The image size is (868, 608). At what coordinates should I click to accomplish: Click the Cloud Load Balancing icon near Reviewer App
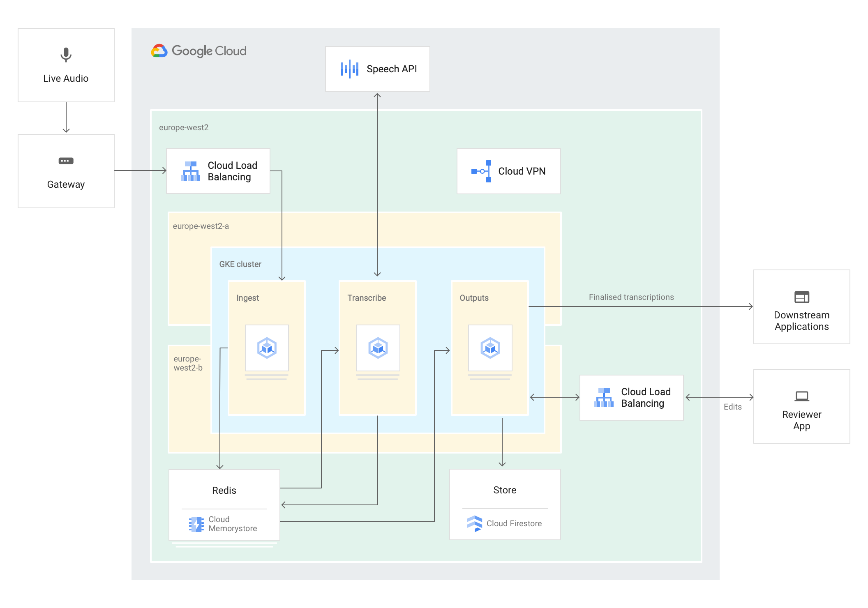[x=604, y=398]
